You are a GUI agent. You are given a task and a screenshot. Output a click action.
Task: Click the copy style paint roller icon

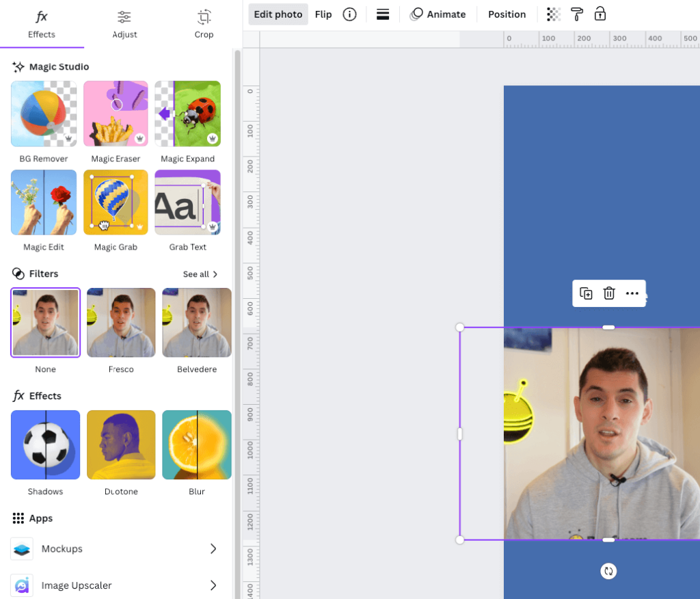coord(577,14)
